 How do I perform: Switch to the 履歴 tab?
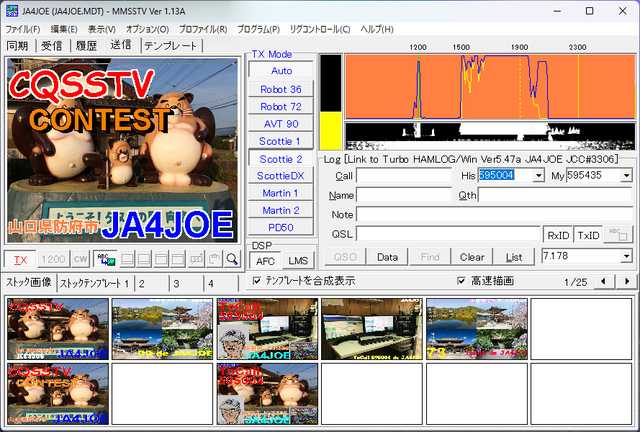tap(87, 46)
